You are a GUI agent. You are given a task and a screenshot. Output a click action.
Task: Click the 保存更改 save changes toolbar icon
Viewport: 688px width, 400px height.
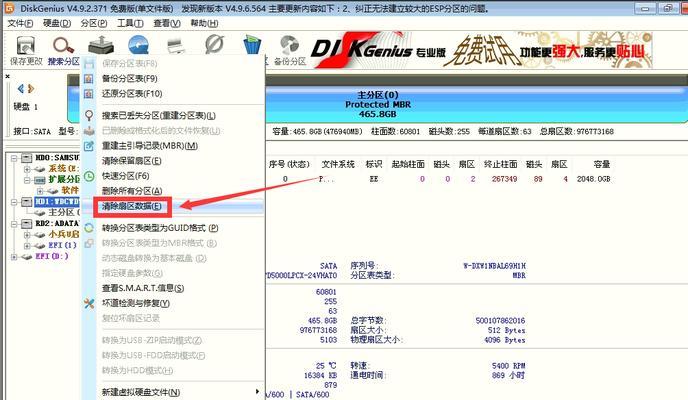25,46
